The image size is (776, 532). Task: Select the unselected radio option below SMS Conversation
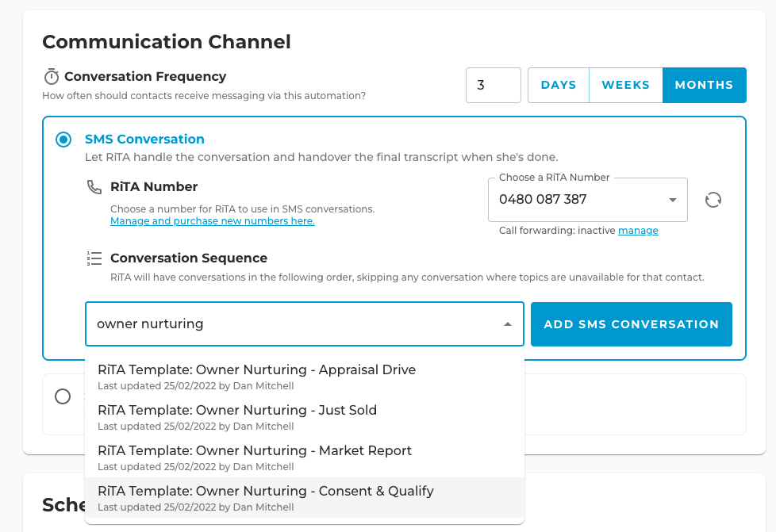63,396
